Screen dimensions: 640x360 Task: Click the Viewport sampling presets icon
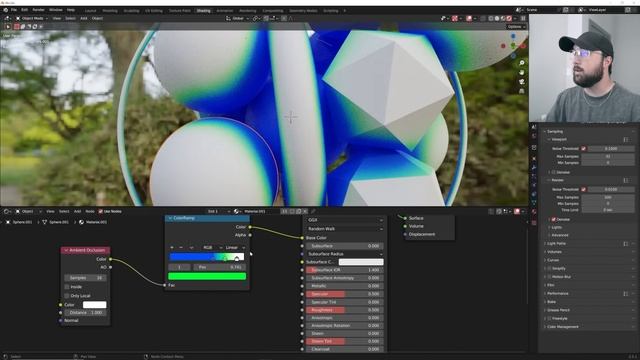[x=625, y=140]
